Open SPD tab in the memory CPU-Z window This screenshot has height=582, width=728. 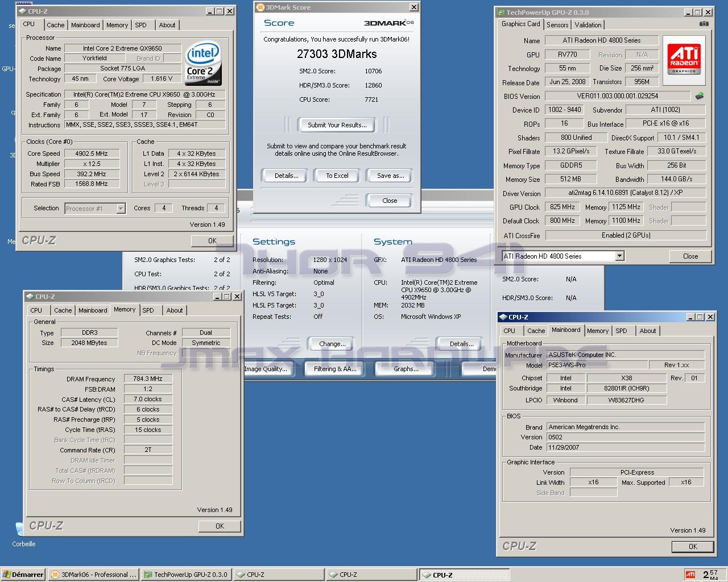click(x=148, y=310)
